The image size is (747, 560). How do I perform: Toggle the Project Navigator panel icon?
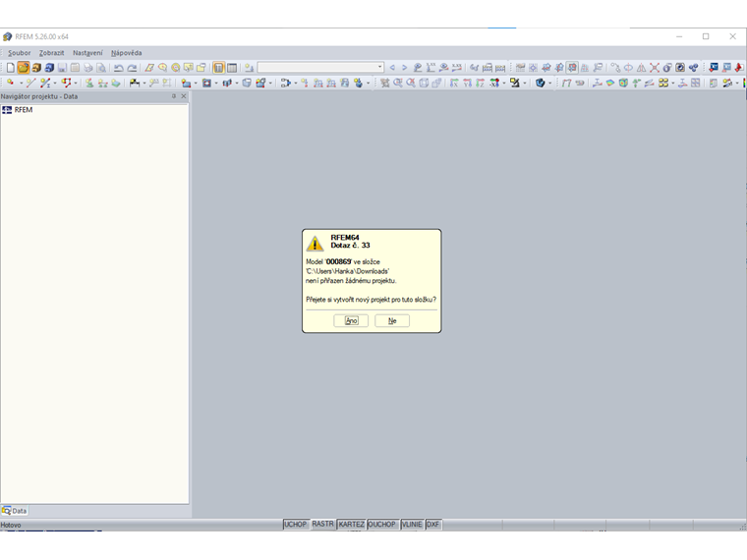coord(218,68)
